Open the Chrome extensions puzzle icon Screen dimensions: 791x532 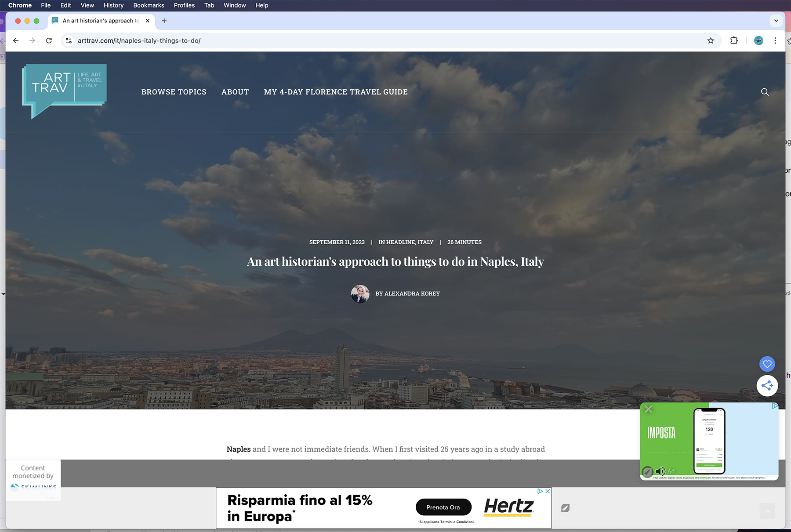pos(734,40)
